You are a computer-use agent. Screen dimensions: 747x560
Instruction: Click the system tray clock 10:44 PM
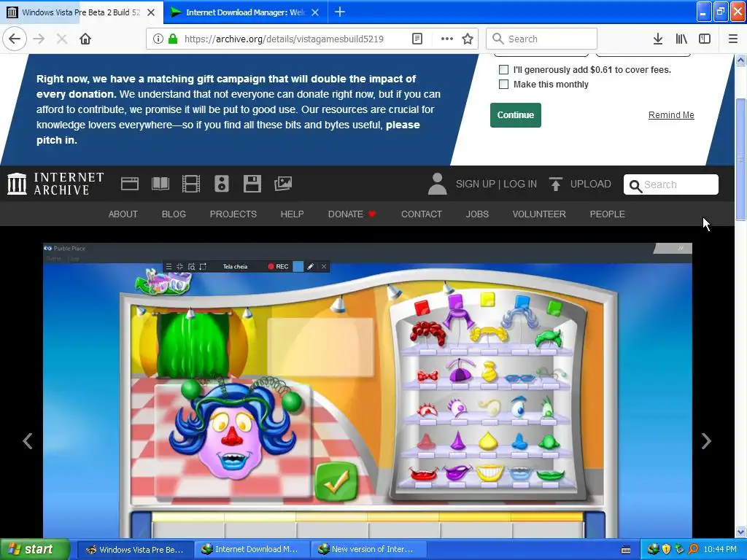[x=720, y=550]
